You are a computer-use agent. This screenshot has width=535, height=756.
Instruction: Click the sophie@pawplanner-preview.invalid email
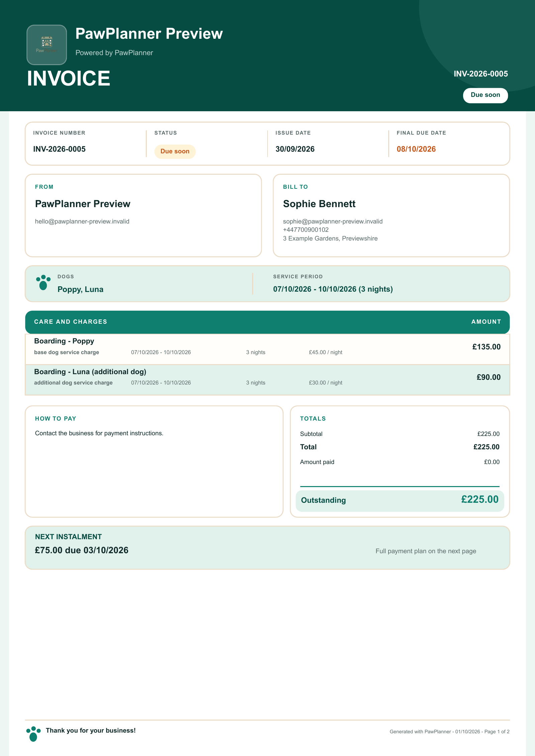[x=333, y=221]
